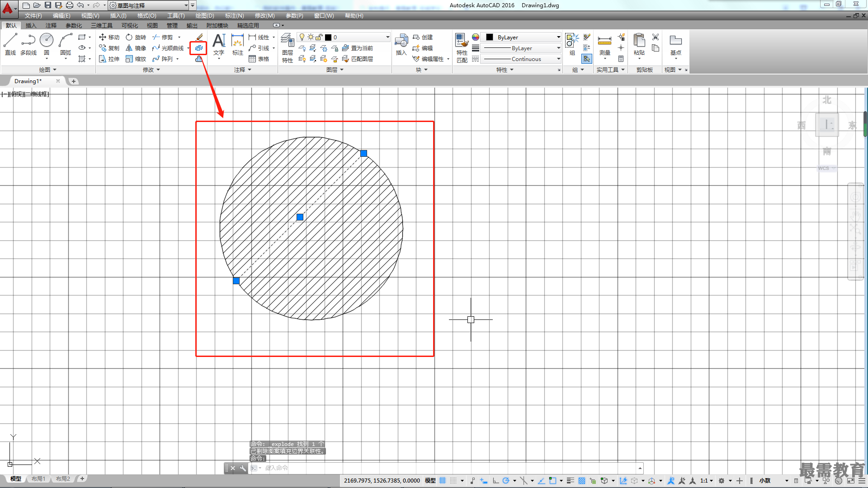
Task: Select the Circle (圆) tool
Action: pos(47,44)
